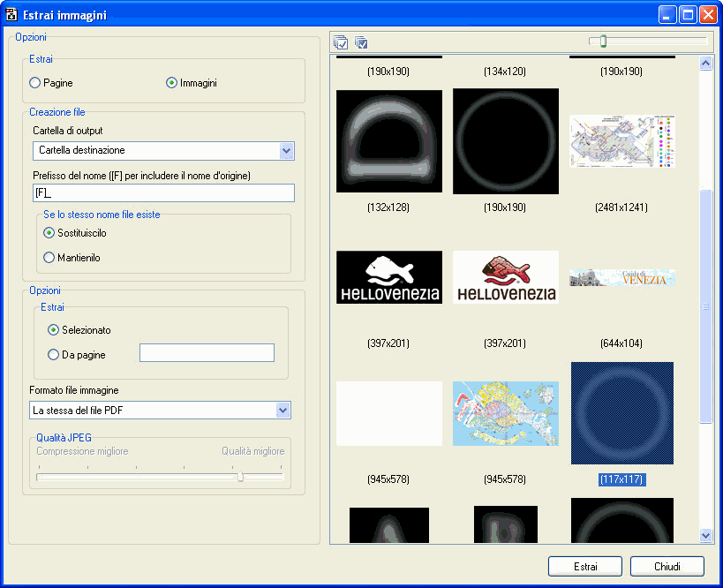Select the gray D-shaped image thumbnail
This screenshot has width=723, height=588.
click(389, 141)
